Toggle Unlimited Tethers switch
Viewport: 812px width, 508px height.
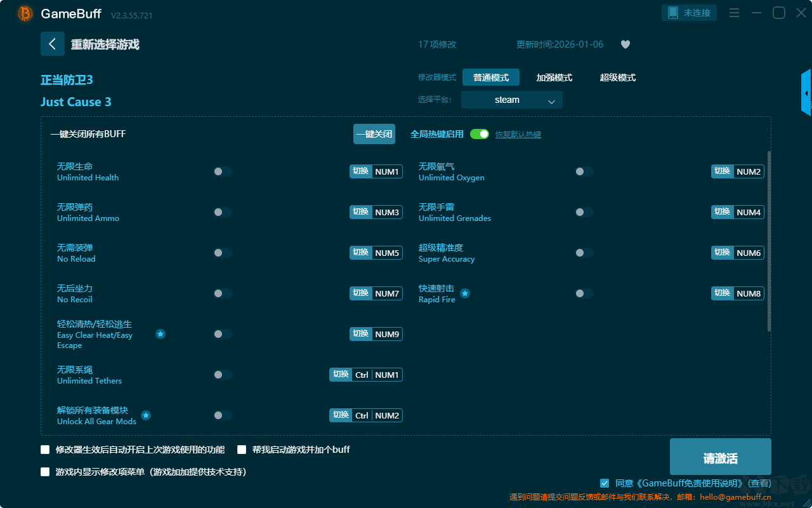click(x=223, y=375)
